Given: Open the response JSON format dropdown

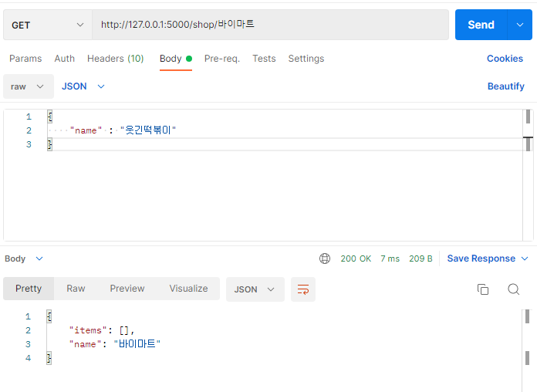Looking at the screenshot, I should (x=255, y=289).
